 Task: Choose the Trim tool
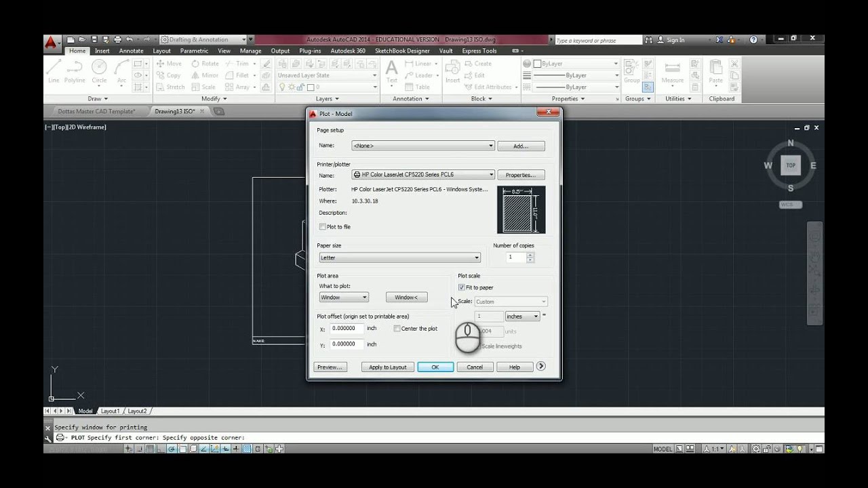click(237, 64)
